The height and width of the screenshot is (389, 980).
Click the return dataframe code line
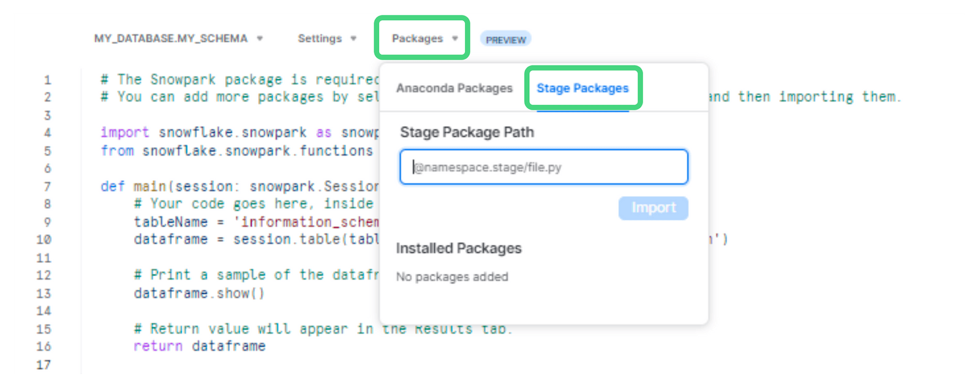(x=199, y=346)
